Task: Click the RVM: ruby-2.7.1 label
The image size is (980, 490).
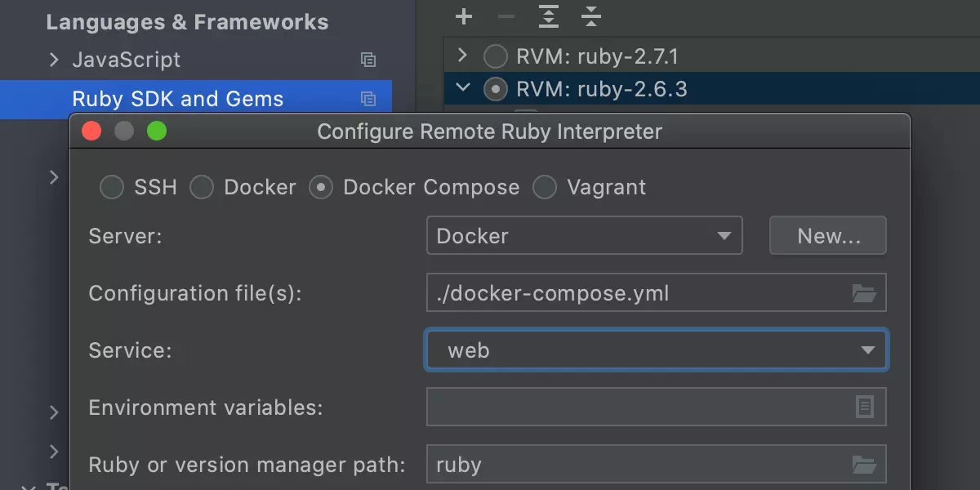Action: coord(598,56)
